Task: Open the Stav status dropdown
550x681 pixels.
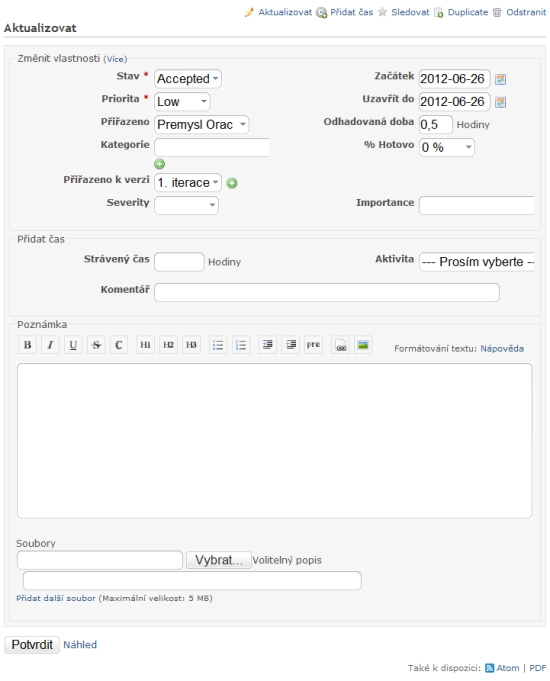Action: click(x=188, y=79)
